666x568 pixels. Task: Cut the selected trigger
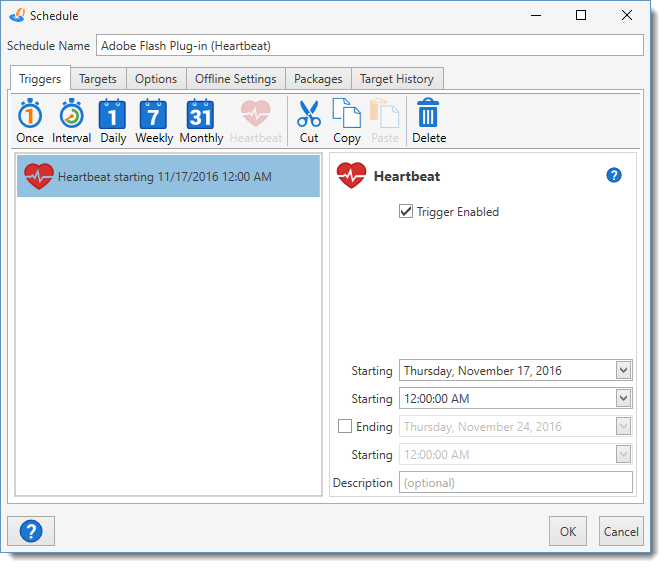(309, 121)
